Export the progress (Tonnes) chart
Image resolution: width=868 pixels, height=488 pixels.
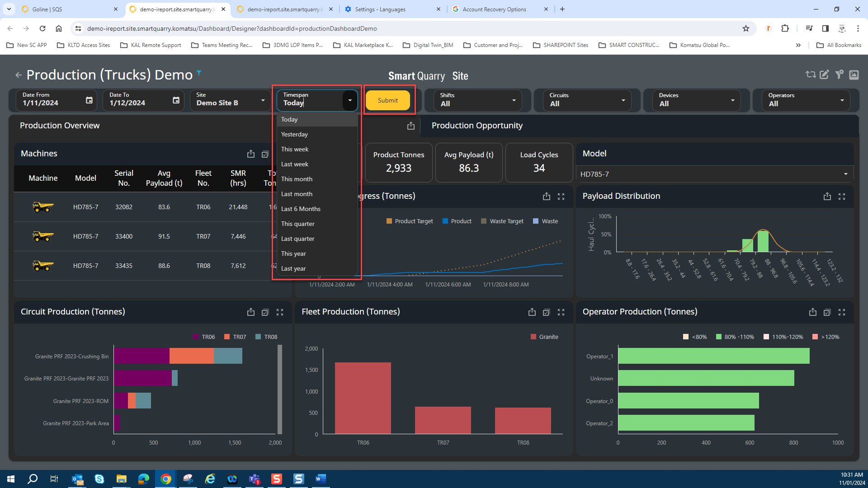tap(547, 196)
